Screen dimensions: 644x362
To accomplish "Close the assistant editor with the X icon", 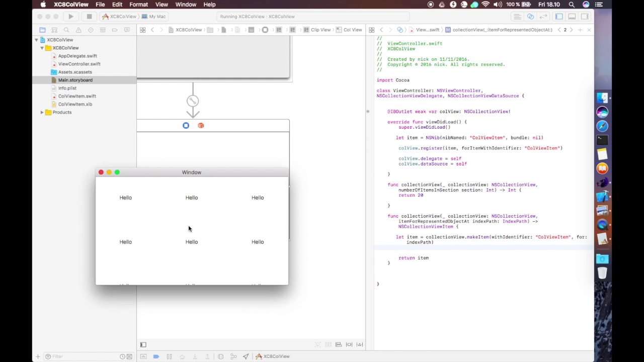I will coord(589,30).
